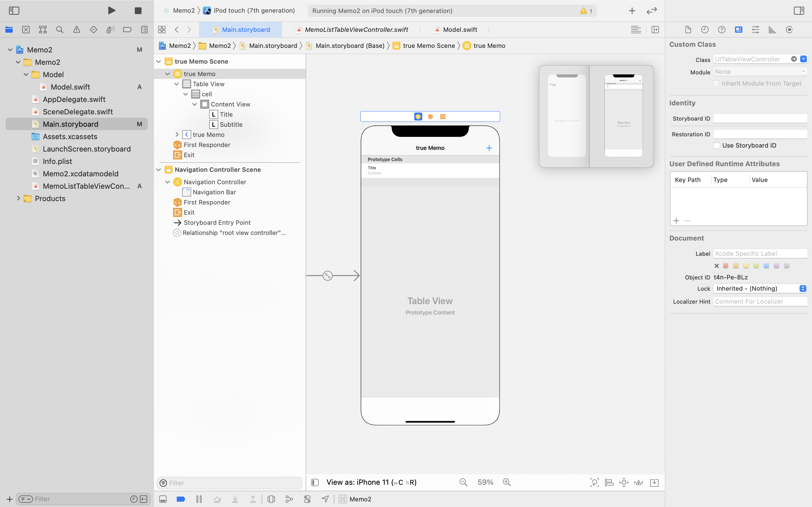Click the zoom in magnifier icon
Screen dimensions: 812x507
[507, 482]
